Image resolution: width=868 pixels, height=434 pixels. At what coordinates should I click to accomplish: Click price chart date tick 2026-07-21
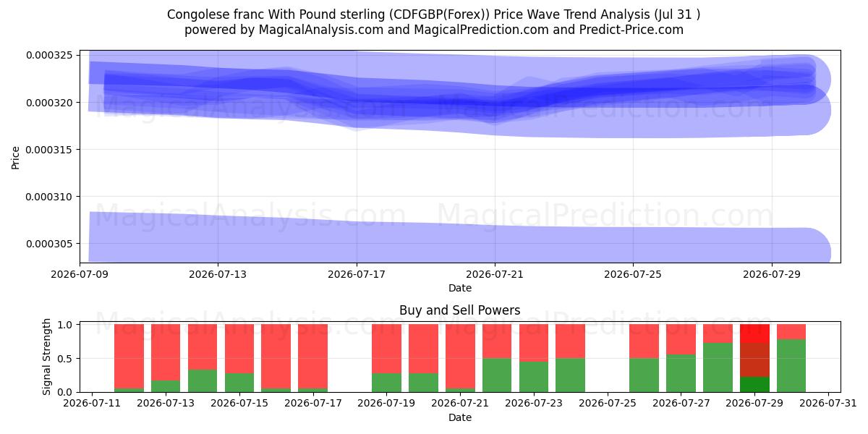pos(495,274)
